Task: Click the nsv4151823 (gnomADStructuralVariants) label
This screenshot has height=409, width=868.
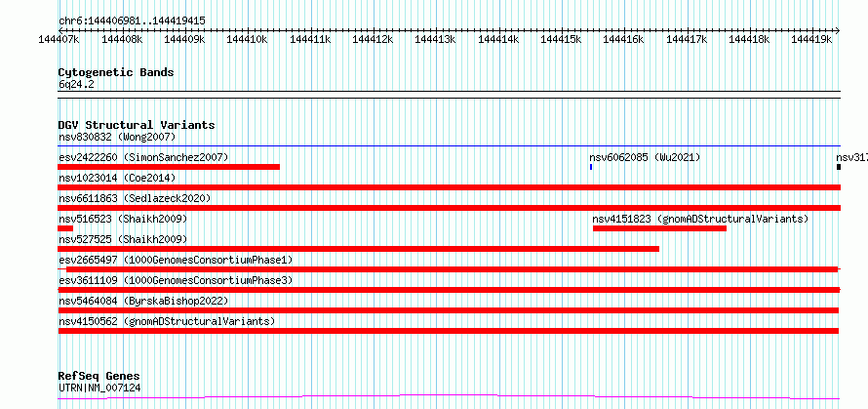Action: click(700, 219)
